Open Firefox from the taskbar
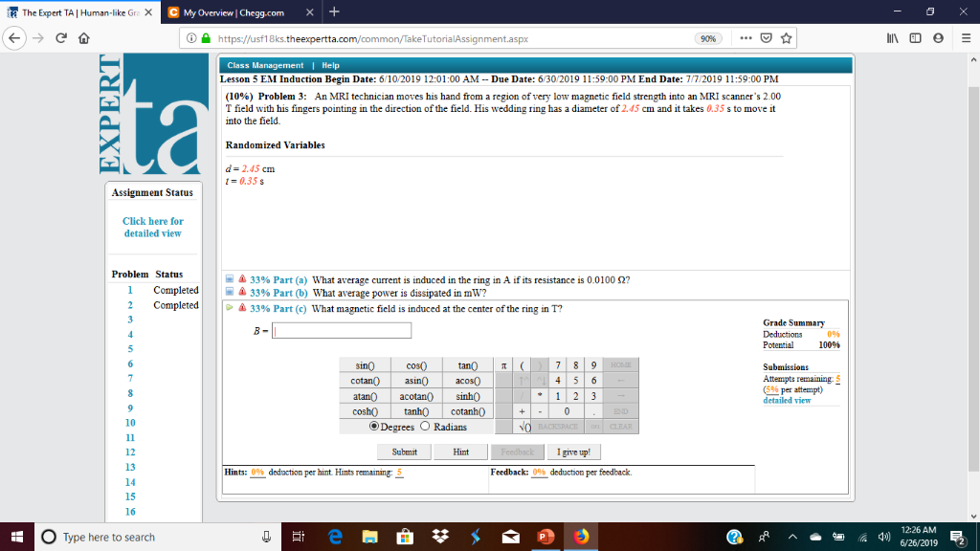The width and height of the screenshot is (980, 551). (582, 537)
